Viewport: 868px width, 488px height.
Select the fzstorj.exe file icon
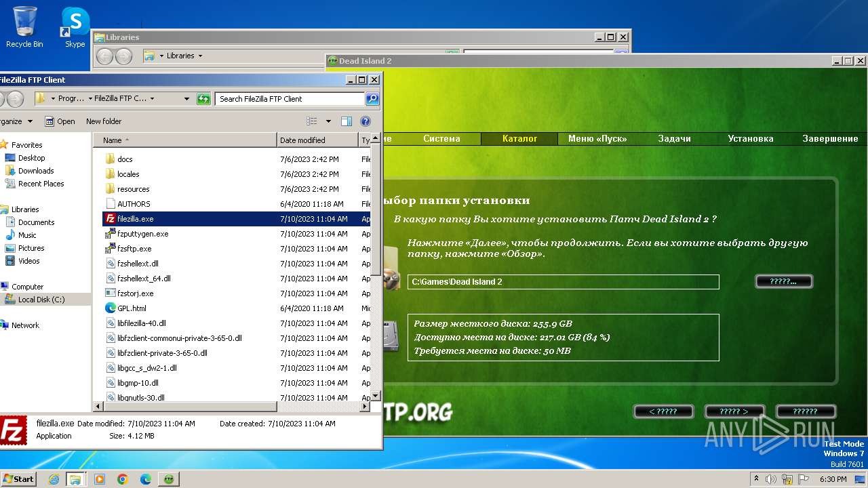[111, 293]
